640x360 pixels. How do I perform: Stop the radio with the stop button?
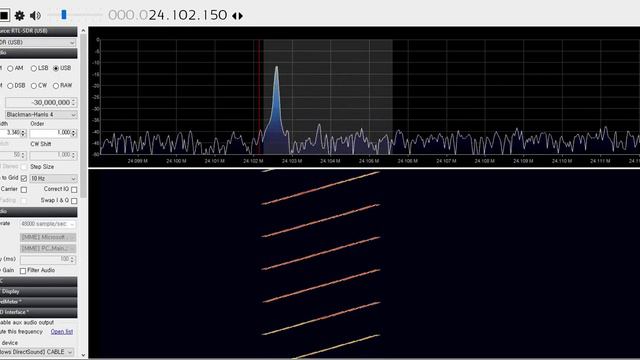4,16
